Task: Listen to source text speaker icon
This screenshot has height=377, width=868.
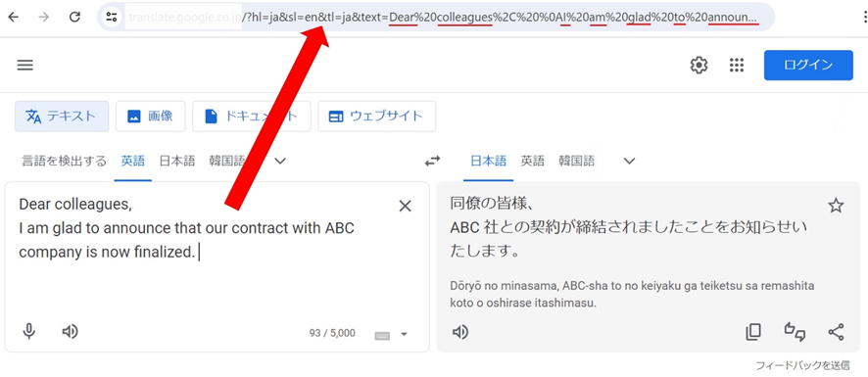Action: point(70,332)
